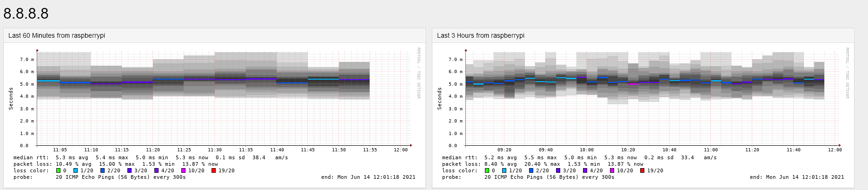Image resolution: width=868 pixels, height=190 pixels.
Task: Click the 8.8.8.8 page heading
Action: tap(26, 14)
